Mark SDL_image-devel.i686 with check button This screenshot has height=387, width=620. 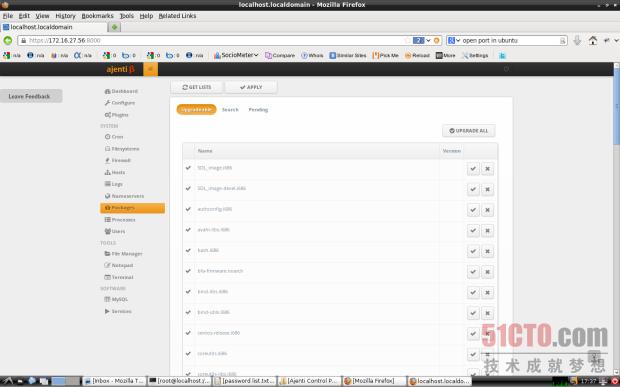pos(473,189)
